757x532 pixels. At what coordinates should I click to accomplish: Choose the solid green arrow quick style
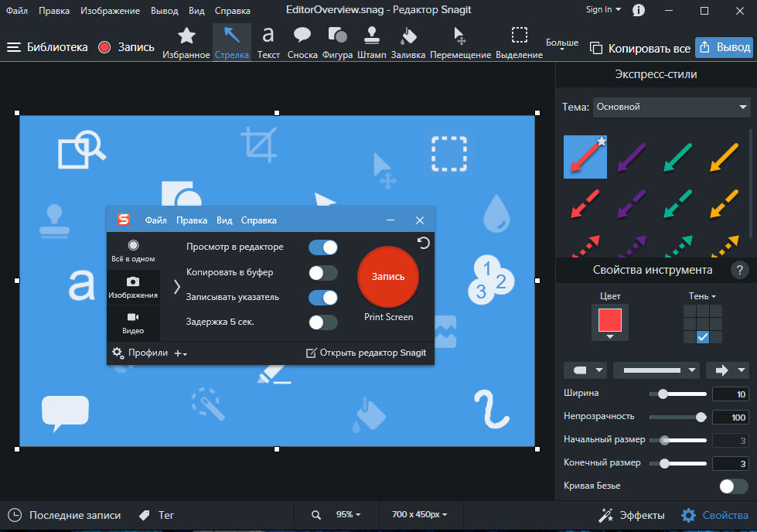click(x=678, y=157)
